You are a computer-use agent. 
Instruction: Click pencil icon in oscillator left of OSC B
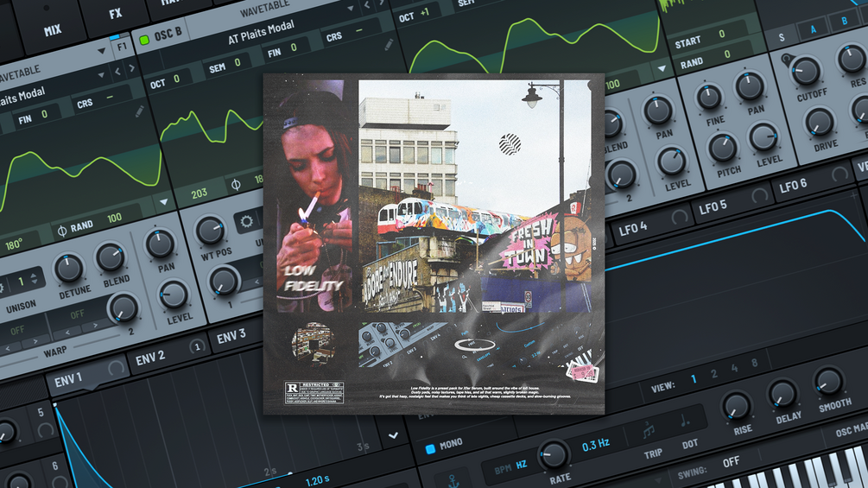140,111
